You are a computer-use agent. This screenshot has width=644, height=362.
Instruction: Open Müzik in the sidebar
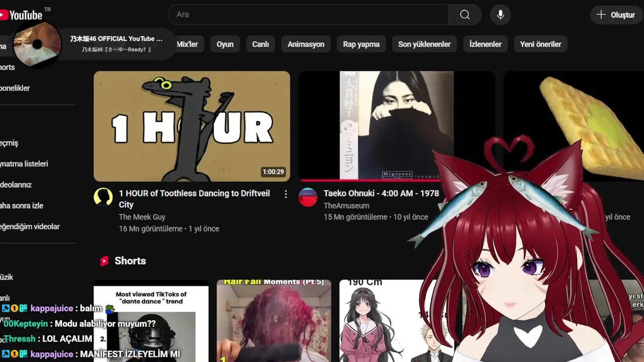(x=7, y=277)
